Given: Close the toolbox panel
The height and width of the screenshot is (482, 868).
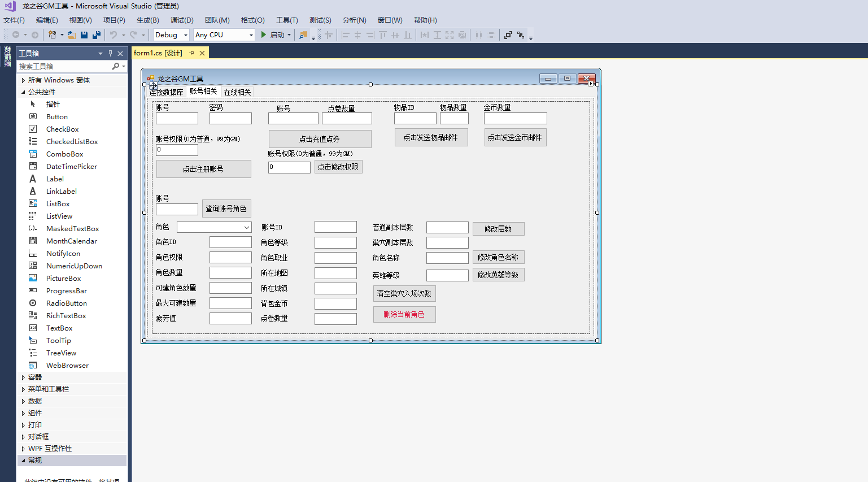Looking at the screenshot, I should coord(120,53).
